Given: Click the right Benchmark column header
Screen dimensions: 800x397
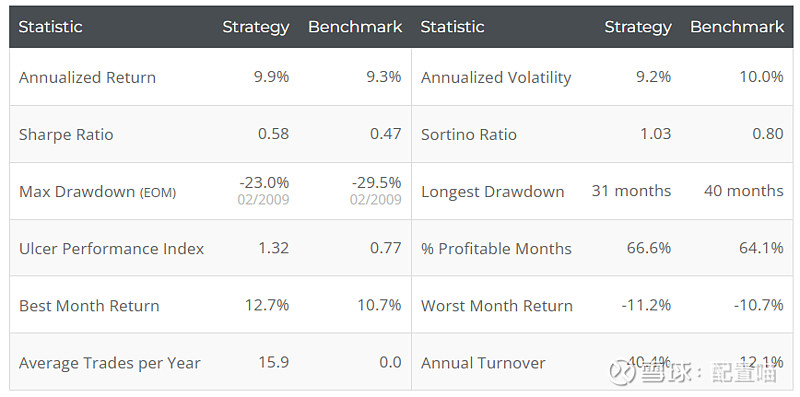Looking at the screenshot, I should 737,27.
